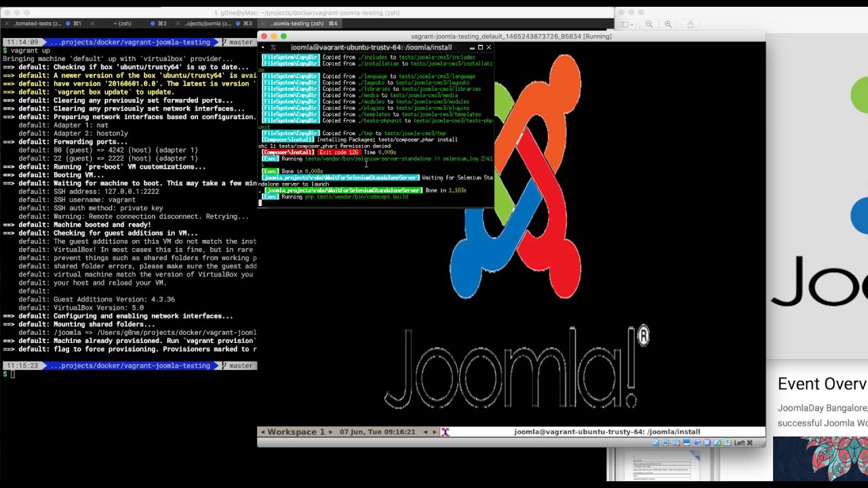Click the red '[Composer\Install]' error label
The width and height of the screenshot is (868, 488).
click(x=288, y=152)
